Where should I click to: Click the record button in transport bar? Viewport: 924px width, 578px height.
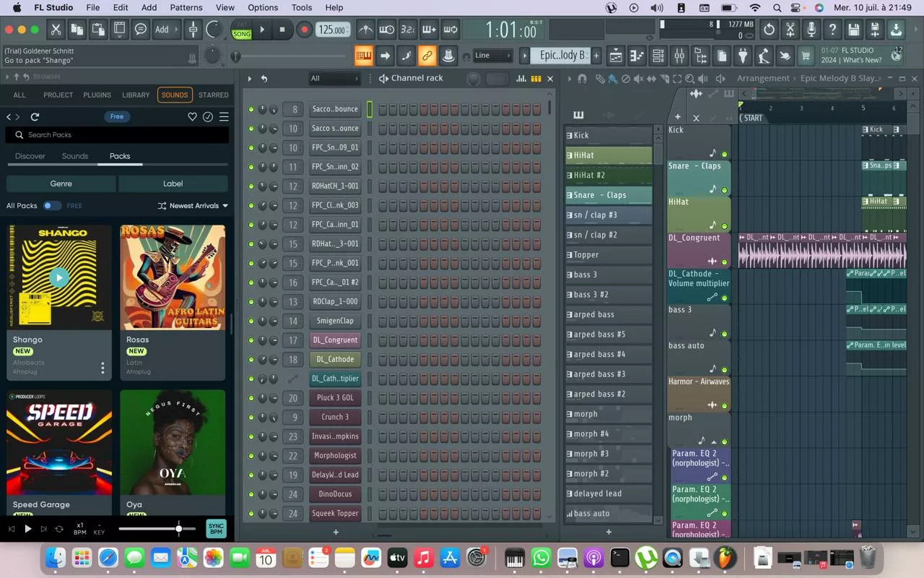[304, 30]
